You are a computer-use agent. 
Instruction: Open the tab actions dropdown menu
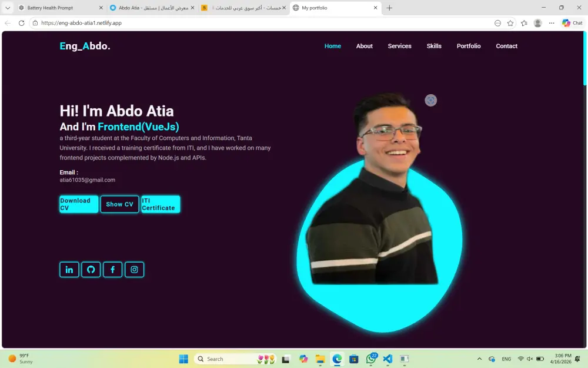tap(8, 8)
